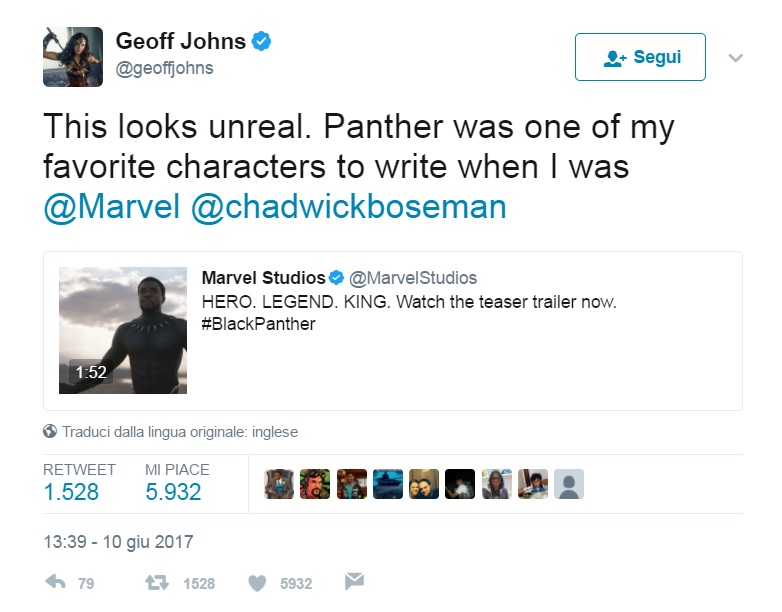The image size is (782, 612).
Task: Open the #BlackPanther hashtag
Action: 258,324
